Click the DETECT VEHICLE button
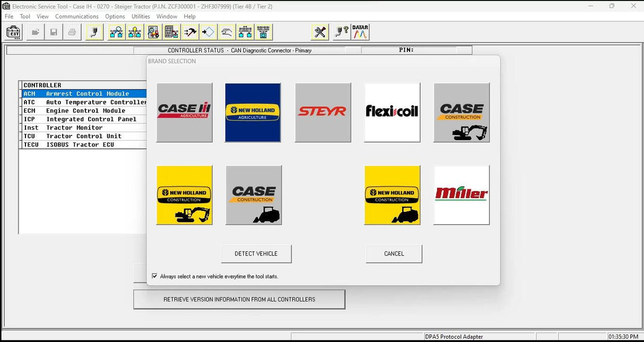This screenshot has width=644, height=342. [256, 253]
